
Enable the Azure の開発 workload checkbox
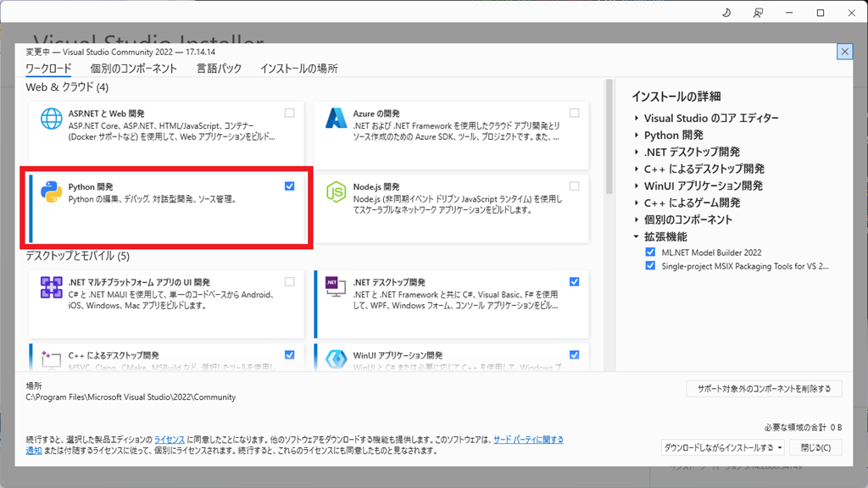point(575,113)
